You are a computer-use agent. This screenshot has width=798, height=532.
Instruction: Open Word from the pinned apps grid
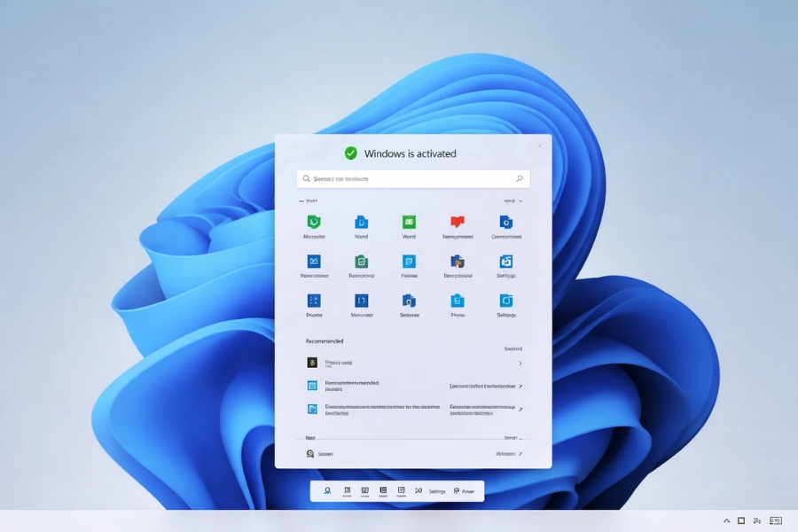(361, 223)
